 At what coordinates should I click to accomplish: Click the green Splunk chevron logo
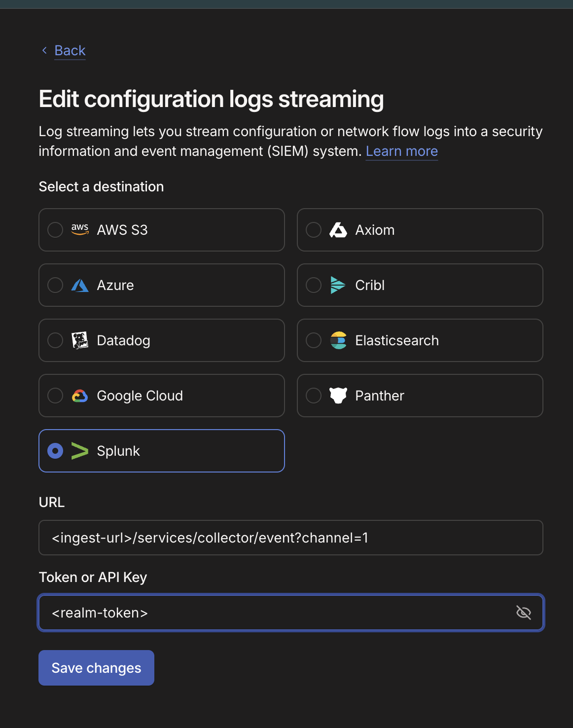[80, 451]
